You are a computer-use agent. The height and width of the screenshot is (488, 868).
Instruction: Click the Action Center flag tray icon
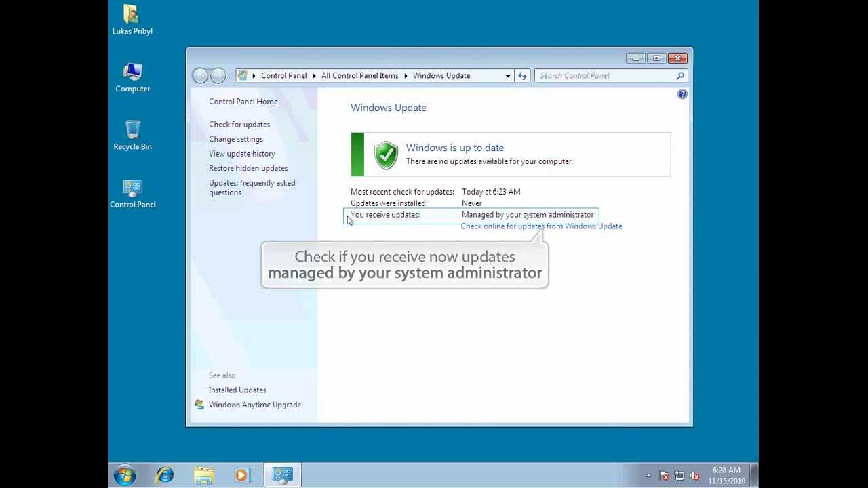(x=664, y=476)
